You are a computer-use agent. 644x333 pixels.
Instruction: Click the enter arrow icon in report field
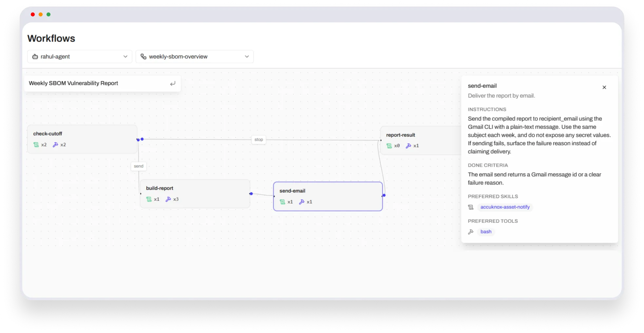pos(173,84)
